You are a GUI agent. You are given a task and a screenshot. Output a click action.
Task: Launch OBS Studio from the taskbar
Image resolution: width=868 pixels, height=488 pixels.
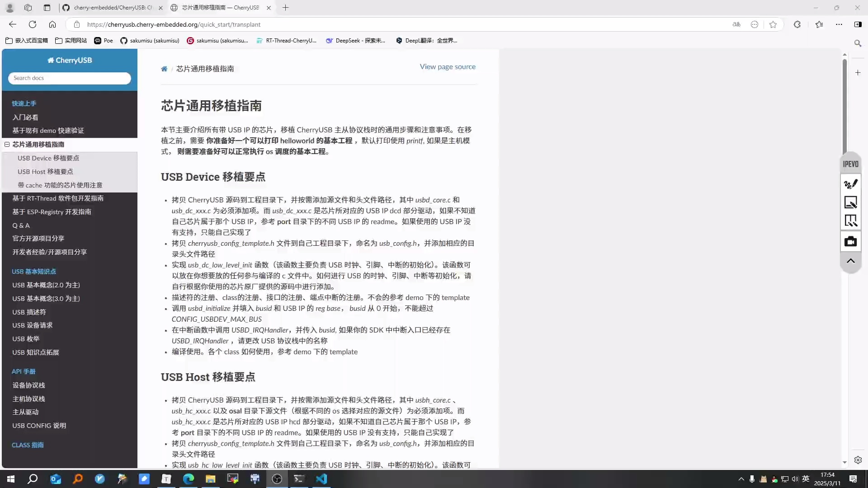(x=277, y=479)
